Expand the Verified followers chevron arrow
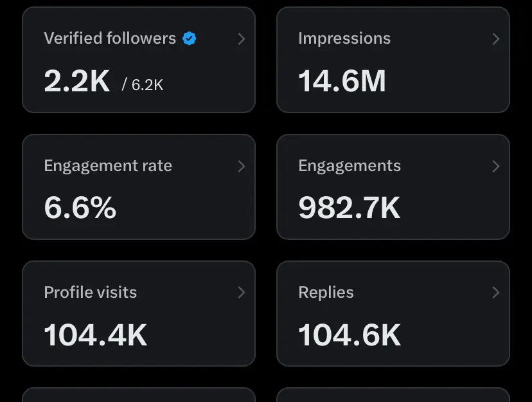The image size is (532, 402). tap(242, 39)
